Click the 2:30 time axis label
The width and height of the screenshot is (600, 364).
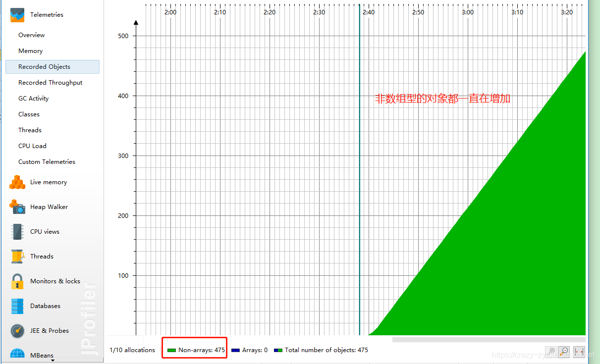tap(319, 12)
